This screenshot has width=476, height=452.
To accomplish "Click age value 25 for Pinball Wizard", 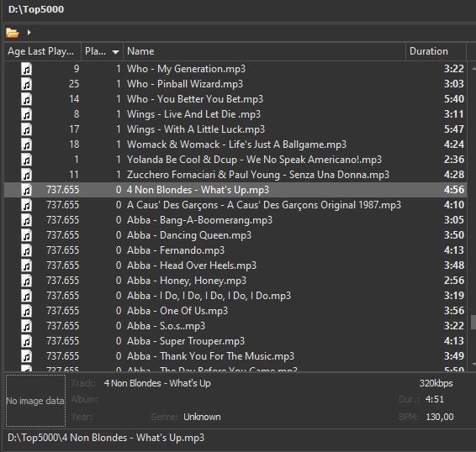I will (x=74, y=84).
